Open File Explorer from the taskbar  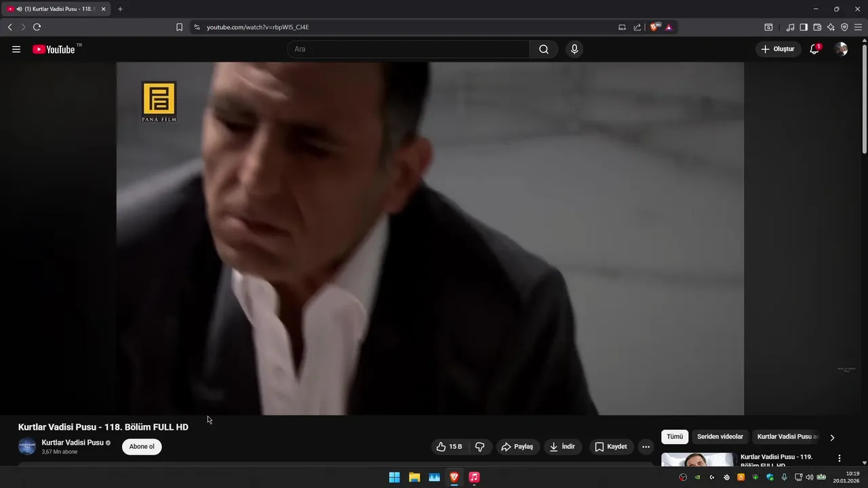click(414, 477)
